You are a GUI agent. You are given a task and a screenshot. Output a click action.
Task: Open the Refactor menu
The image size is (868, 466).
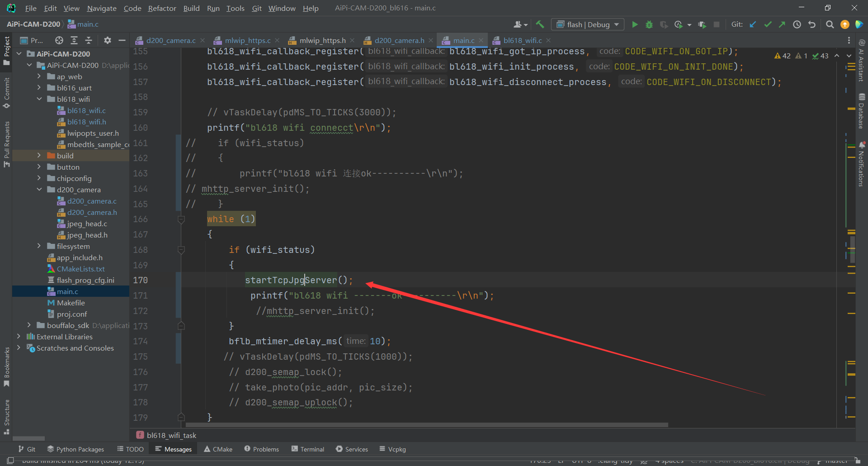[162, 8]
